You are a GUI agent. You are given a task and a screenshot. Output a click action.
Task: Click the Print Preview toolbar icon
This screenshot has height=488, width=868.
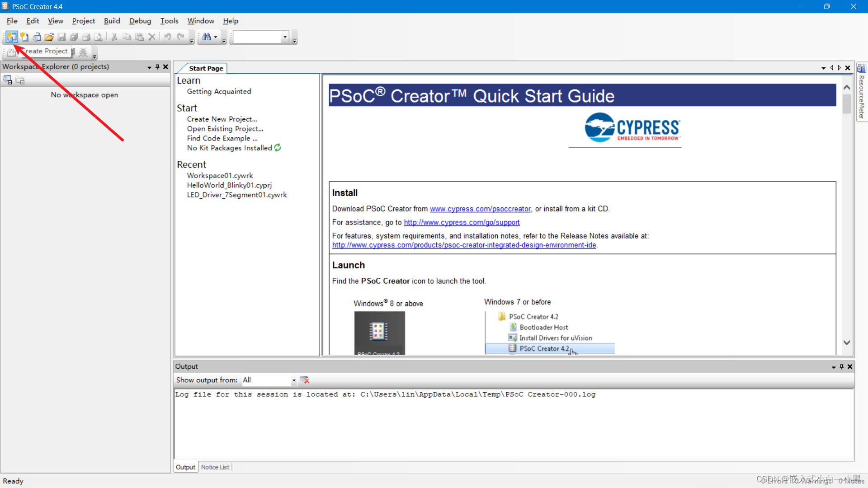[99, 37]
